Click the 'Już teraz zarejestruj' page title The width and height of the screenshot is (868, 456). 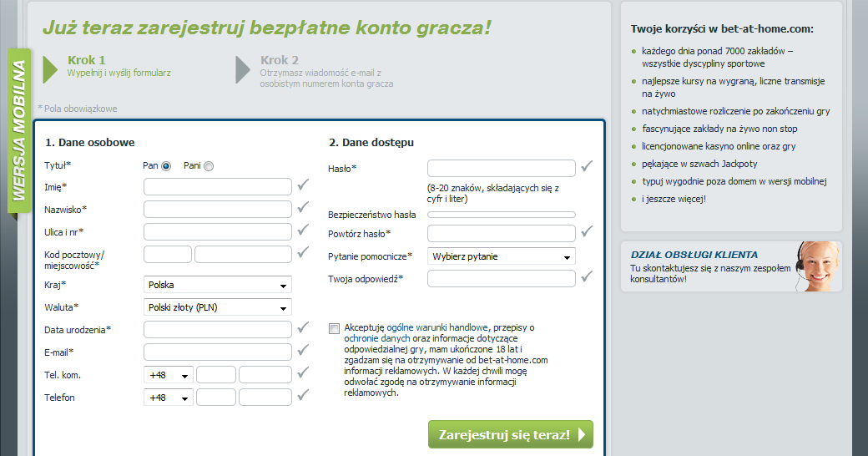[267, 28]
